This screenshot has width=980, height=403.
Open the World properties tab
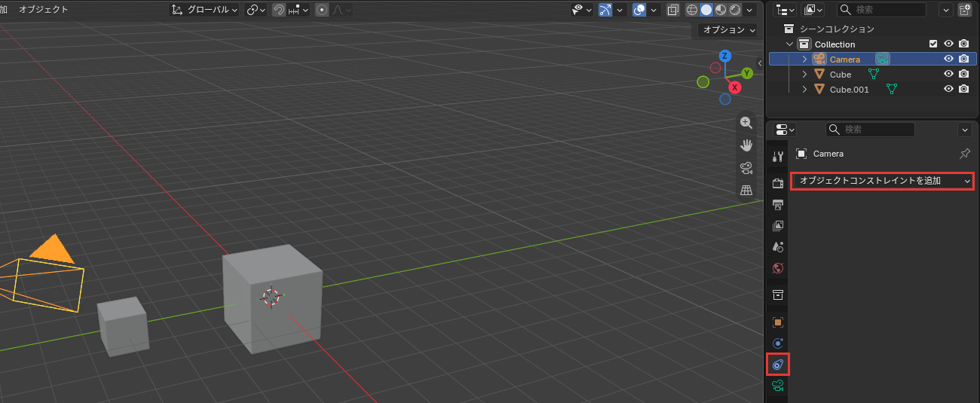tap(779, 267)
